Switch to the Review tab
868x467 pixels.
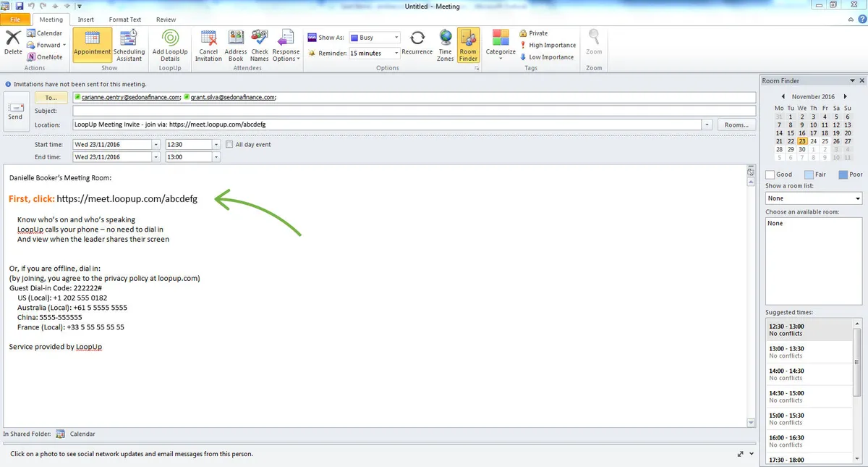coord(166,20)
